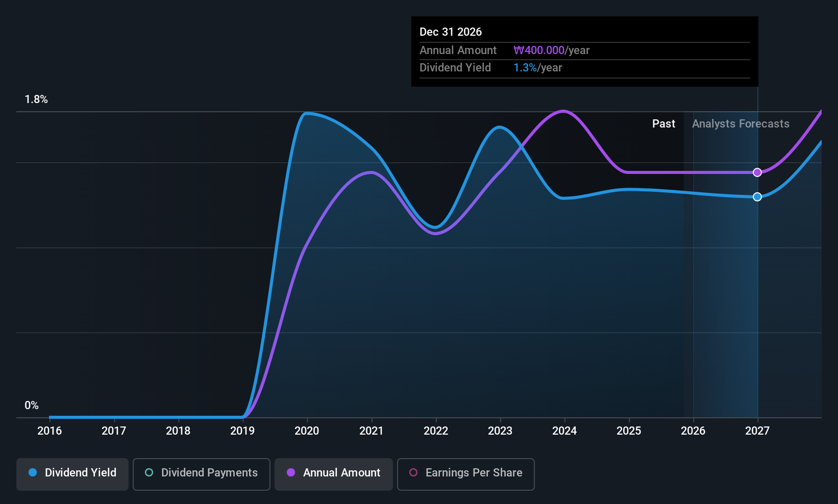The height and width of the screenshot is (504, 838).
Task: Enable the Dividend Payments series
Action: [x=201, y=474]
